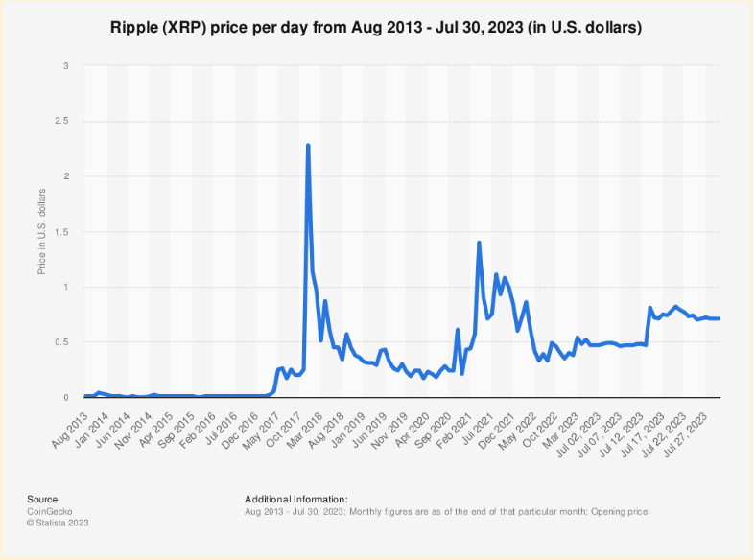Click the y-axis value 0.5
Image resolution: width=755 pixels, height=560 pixels.
click(x=63, y=342)
